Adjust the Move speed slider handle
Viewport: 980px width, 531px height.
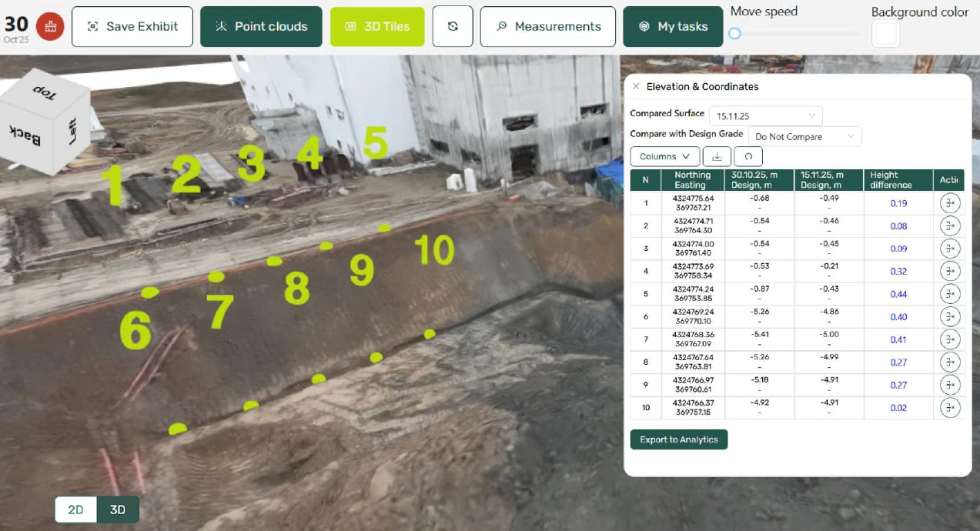coord(735,33)
